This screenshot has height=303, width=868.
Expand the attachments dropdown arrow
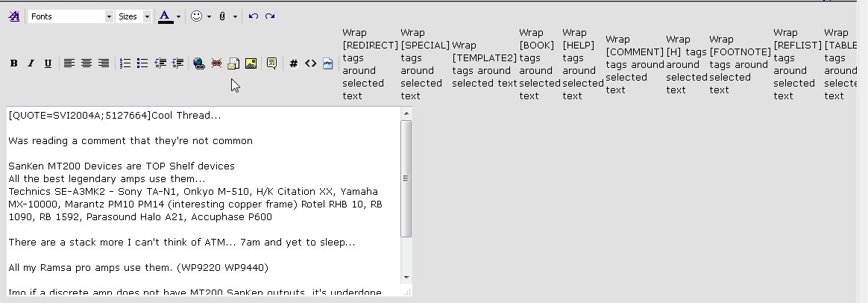coord(235,16)
